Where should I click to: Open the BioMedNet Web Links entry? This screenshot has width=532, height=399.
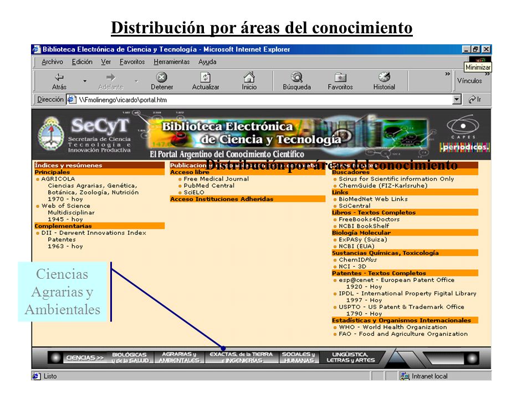pos(373,199)
